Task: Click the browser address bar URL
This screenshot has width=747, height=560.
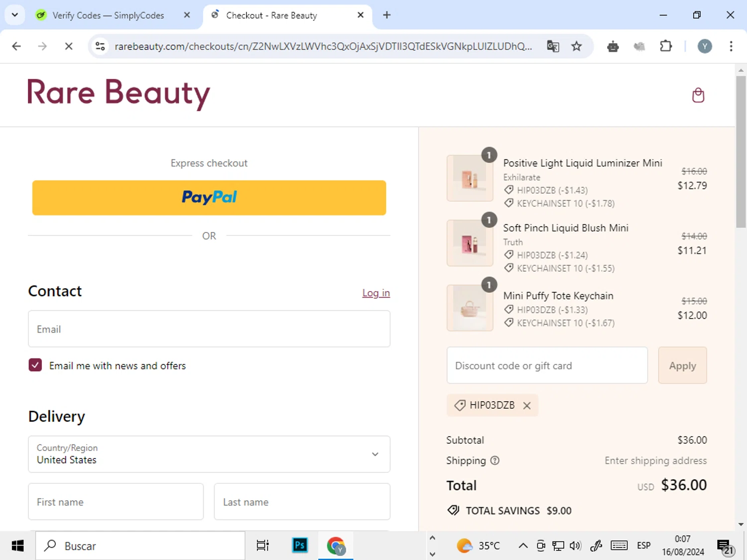Action: pos(323,46)
